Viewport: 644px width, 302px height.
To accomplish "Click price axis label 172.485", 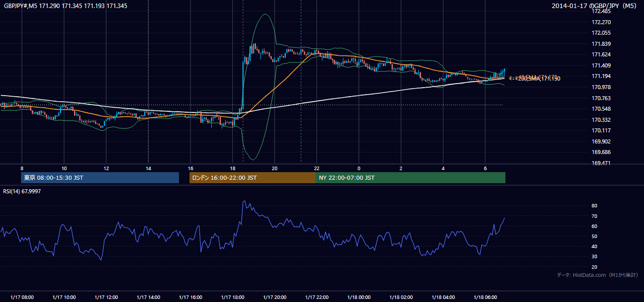I will pyautogui.click(x=602, y=11).
